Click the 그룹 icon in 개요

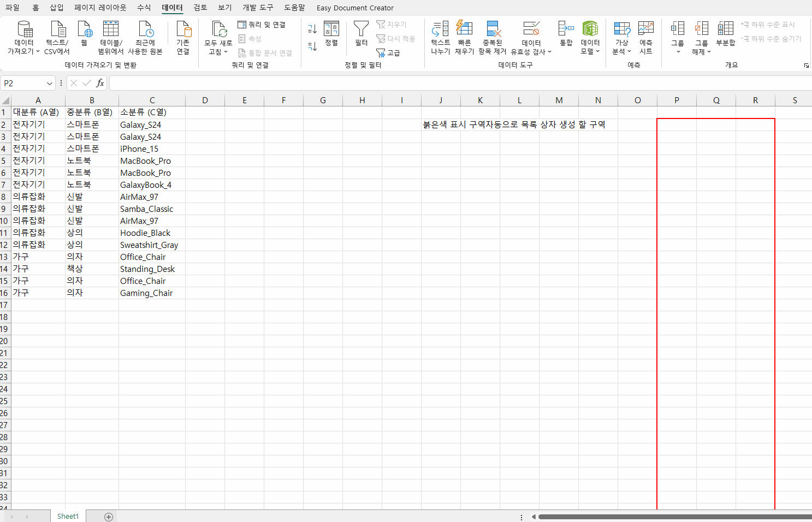pos(678,29)
